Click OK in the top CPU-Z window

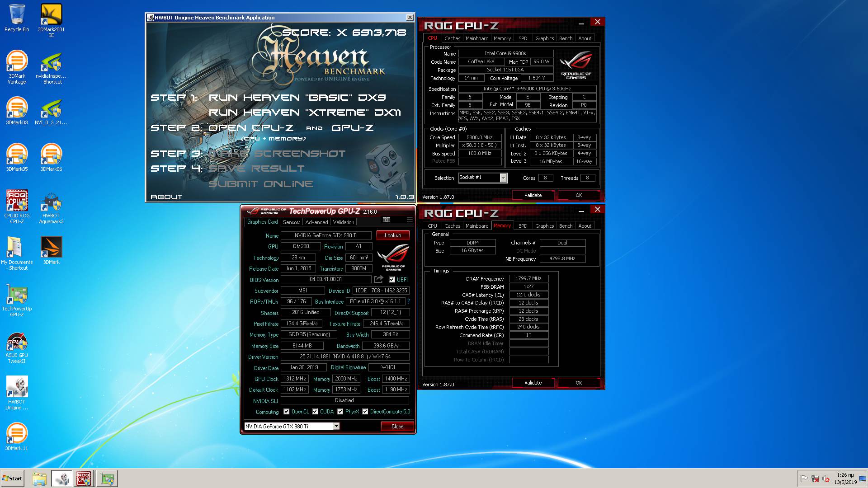coord(579,195)
